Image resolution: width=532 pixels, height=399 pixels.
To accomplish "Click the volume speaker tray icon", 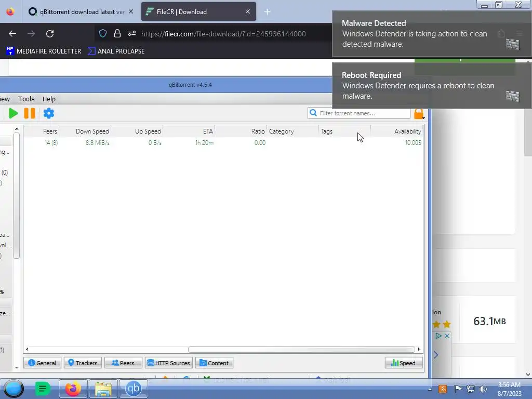I will click(x=483, y=389).
